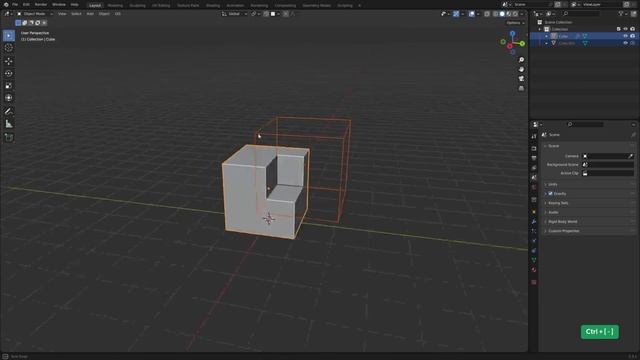Hide the Cube.001 object with eye icon
This screenshot has width=640, height=360.
tap(625, 43)
